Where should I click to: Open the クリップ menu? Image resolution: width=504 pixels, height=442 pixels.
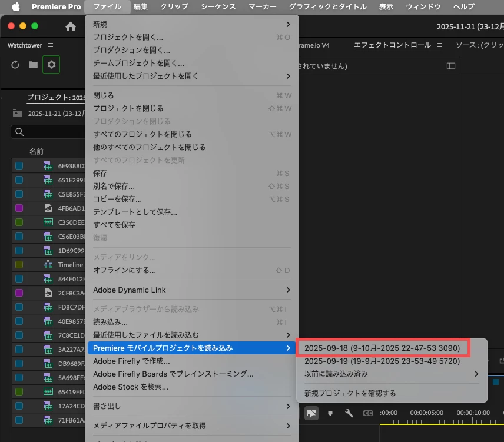coord(174,6)
